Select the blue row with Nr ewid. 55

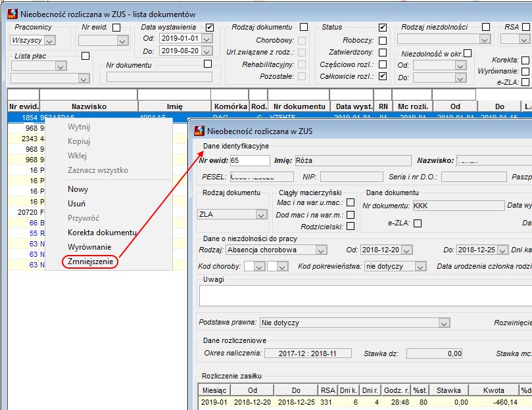click(x=98, y=233)
